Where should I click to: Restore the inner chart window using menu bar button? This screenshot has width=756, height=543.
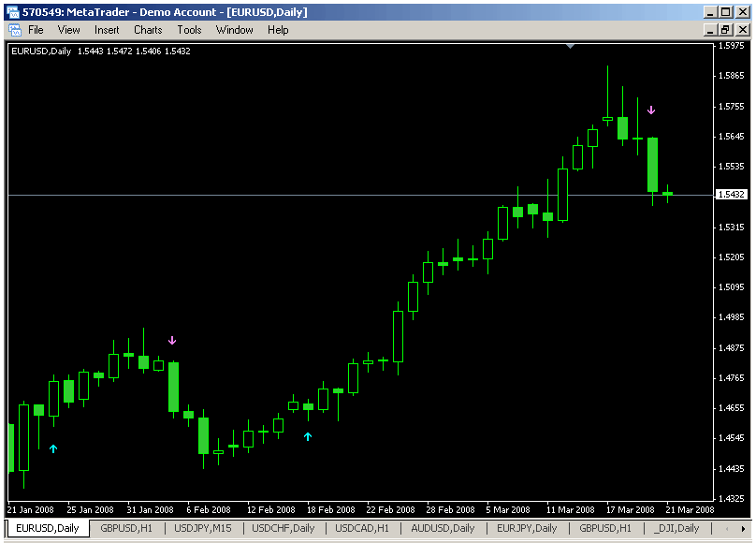coord(724,30)
